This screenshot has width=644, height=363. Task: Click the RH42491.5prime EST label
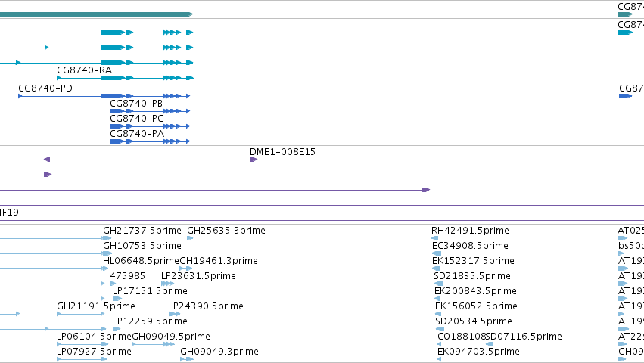[x=470, y=231]
